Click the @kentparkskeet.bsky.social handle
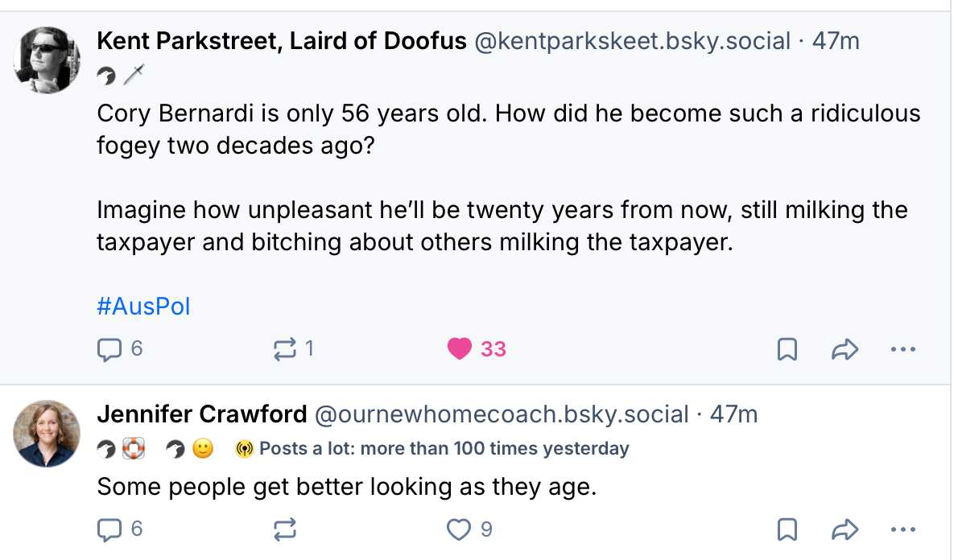958x560 pixels. point(632,41)
